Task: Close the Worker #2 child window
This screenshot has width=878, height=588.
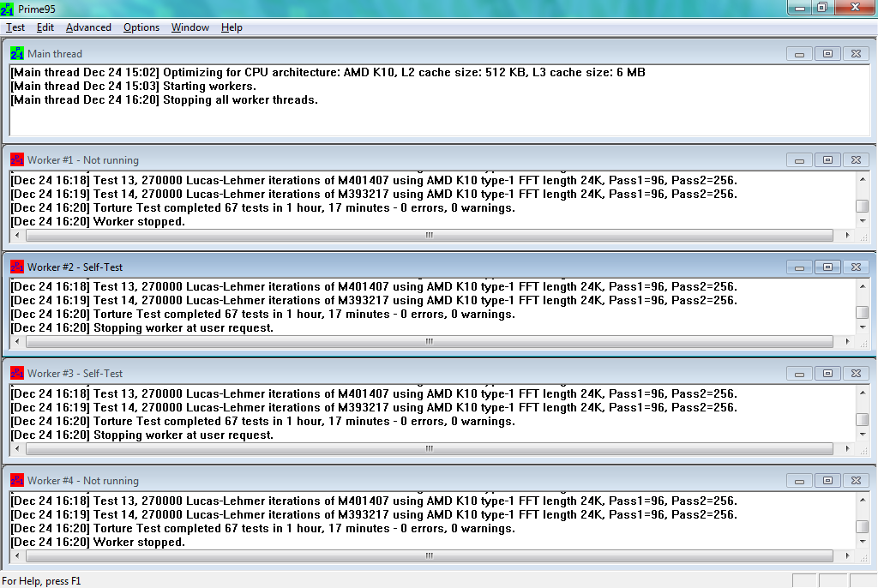Action: 857,267
